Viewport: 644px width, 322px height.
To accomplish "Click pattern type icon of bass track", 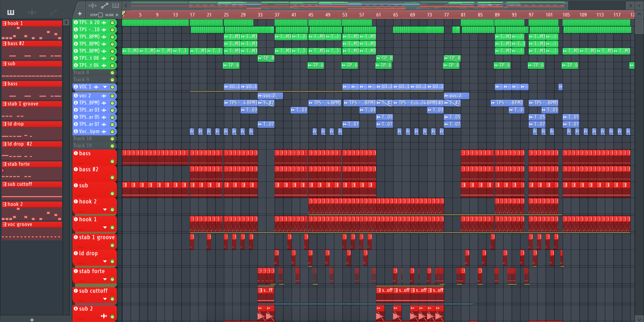I will [76, 153].
